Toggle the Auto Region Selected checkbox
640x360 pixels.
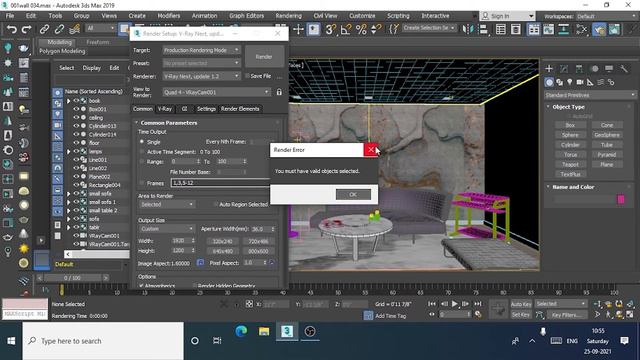(216, 204)
